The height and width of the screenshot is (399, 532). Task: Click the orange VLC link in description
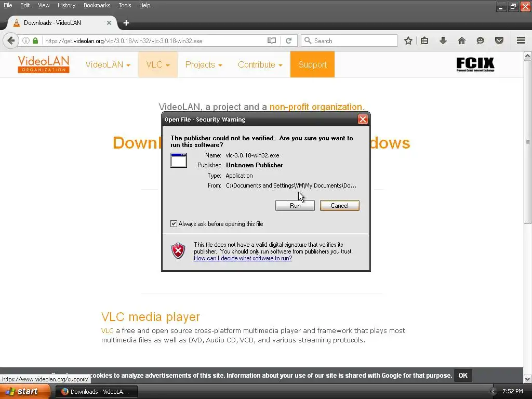coord(107,330)
